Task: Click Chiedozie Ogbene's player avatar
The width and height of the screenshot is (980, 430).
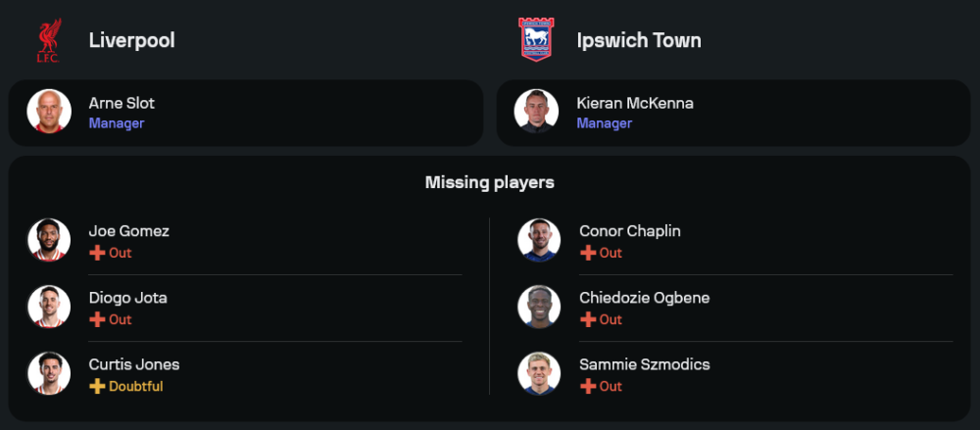Action: tap(539, 307)
